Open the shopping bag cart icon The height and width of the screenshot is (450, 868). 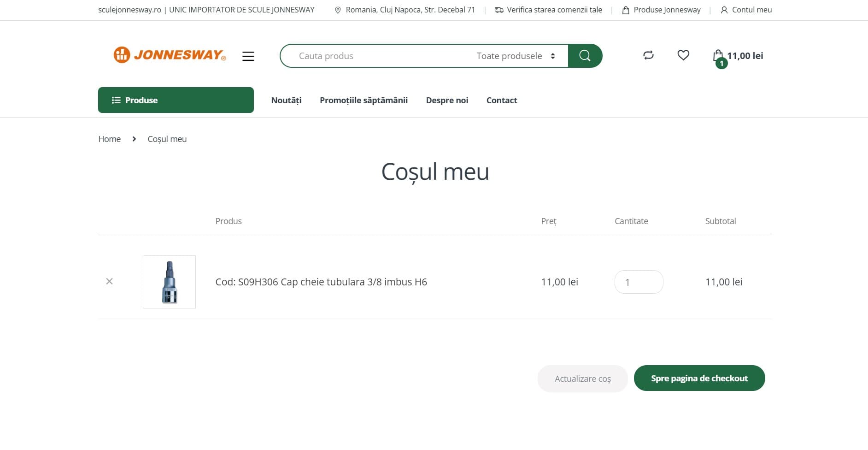718,55
